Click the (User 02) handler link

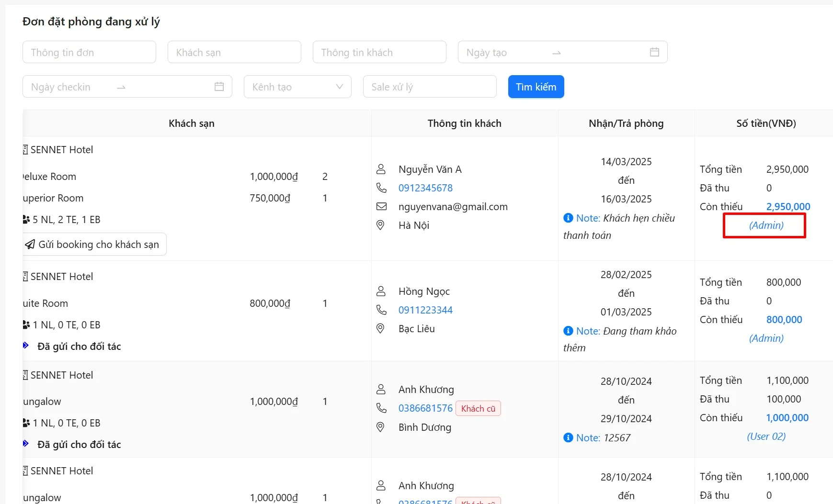pyautogui.click(x=766, y=436)
